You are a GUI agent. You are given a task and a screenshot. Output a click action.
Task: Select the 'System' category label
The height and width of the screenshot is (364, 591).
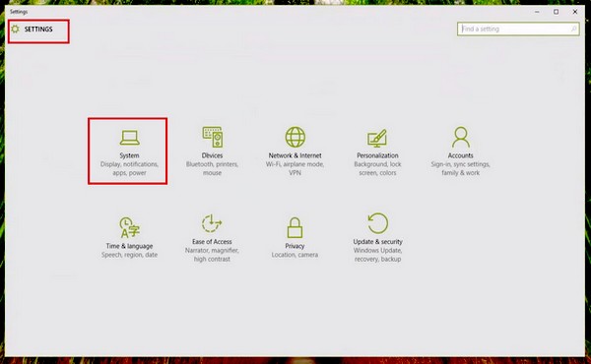129,155
